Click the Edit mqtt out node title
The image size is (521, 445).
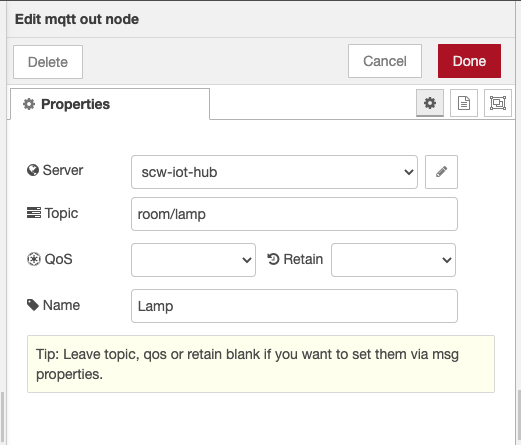(77, 19)
